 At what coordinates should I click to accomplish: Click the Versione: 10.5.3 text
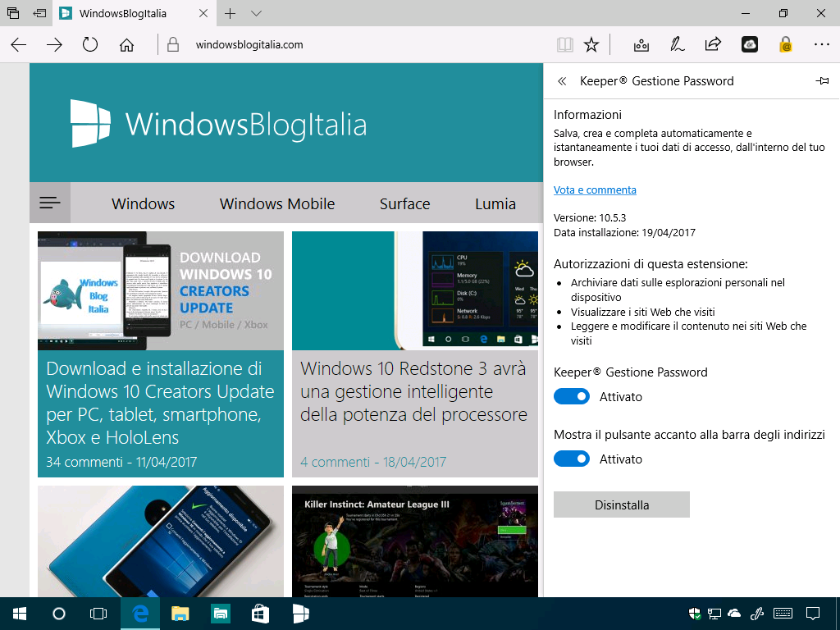[590, 218]
